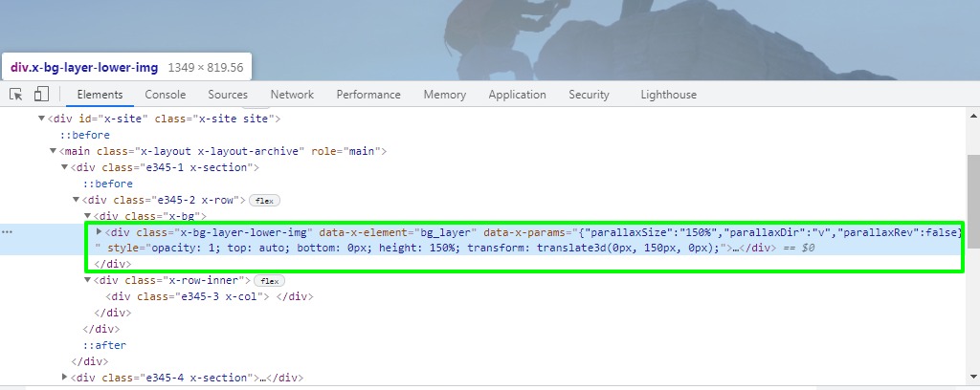Click the vertical scrollbar in Elements panel

(x=972, y=210)
